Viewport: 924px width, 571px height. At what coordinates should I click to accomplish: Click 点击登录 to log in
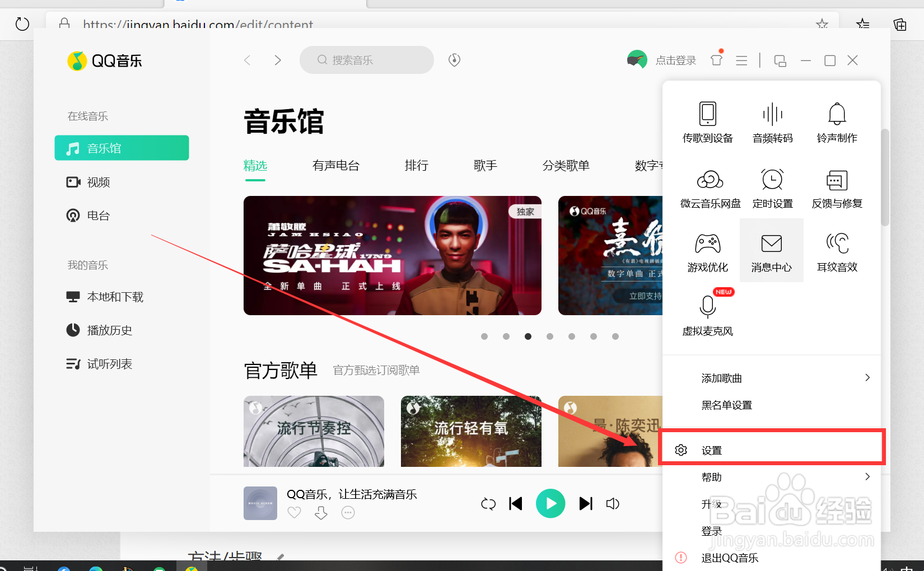[x=675, y=60]
